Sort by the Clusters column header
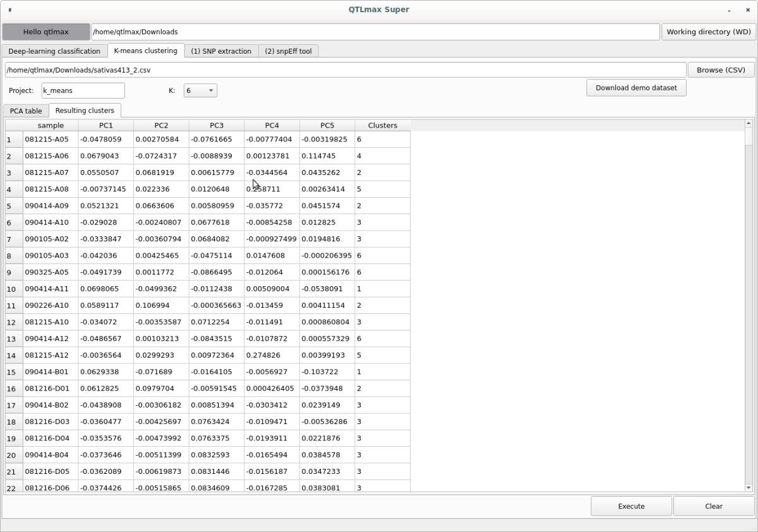 click(x=382, y=126)
